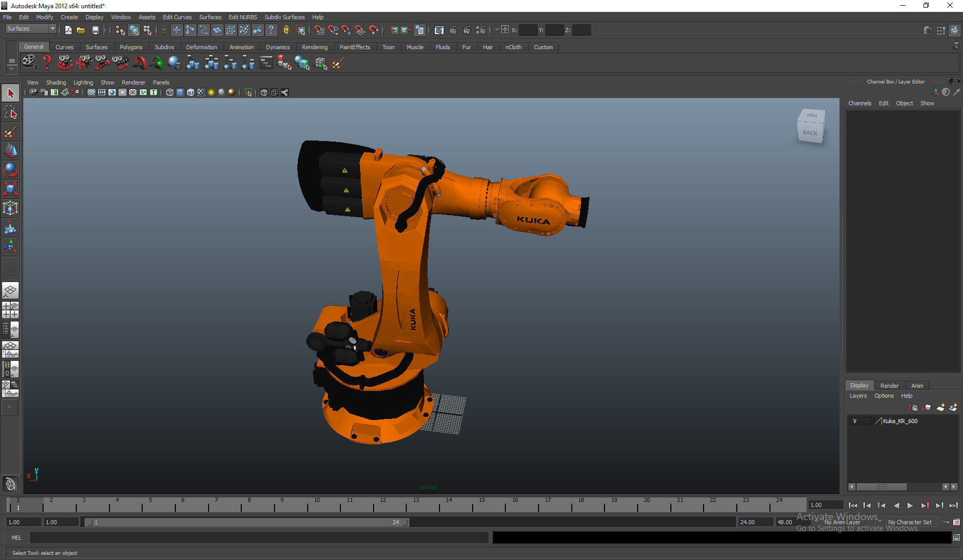Click the sphere with trash can shelf icon
Screen dimensions: 963x560
click(x=175, y=63)
